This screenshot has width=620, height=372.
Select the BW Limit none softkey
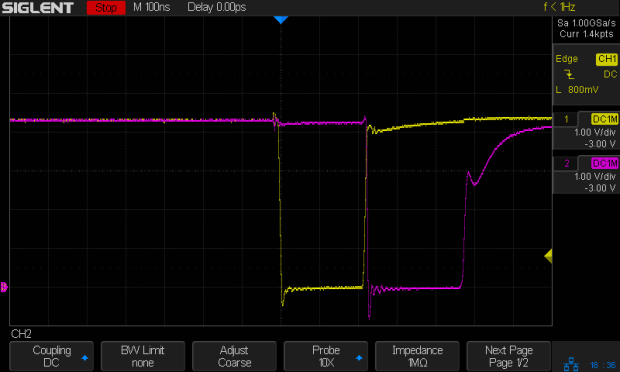(x=143, y=356)
